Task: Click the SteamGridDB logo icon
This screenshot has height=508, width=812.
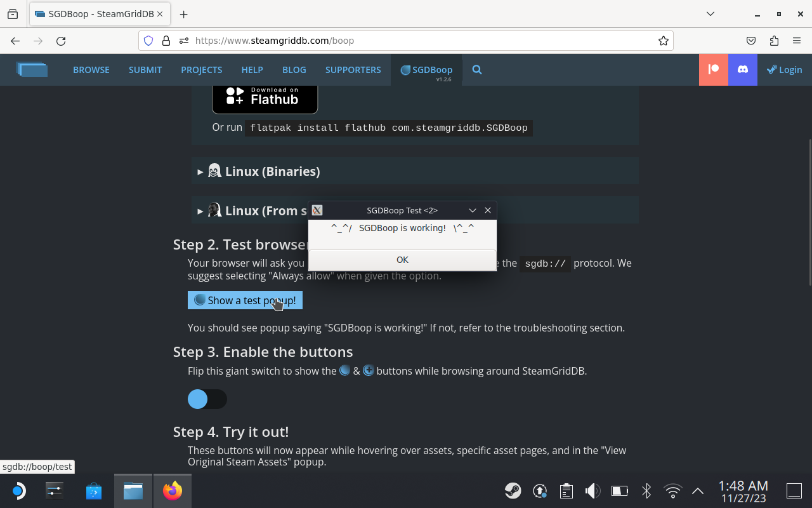Action: coord(32,70)
